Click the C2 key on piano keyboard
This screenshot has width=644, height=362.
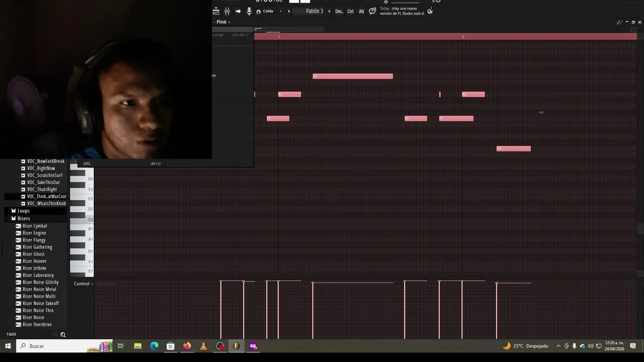[82, 220]
